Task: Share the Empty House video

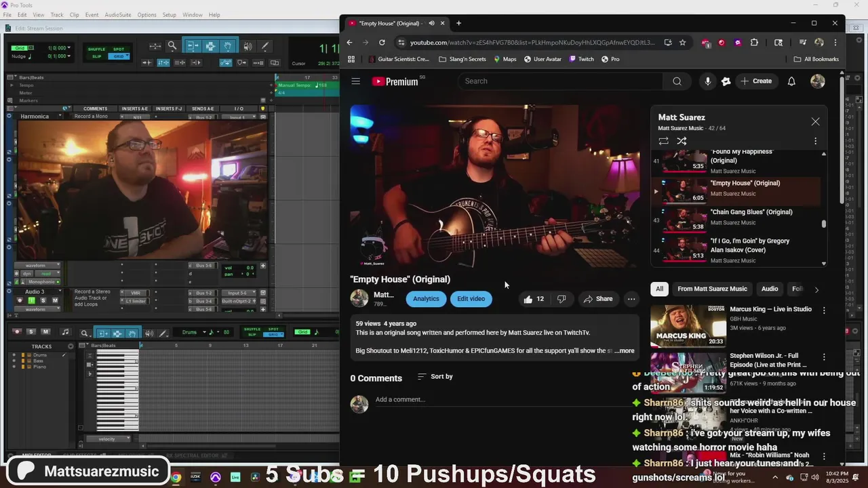Action: [x=598, y=299]
